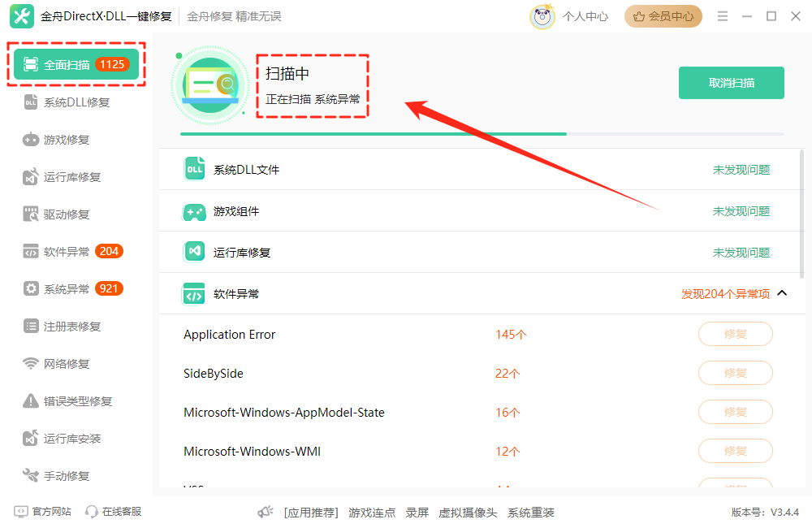Click 修复 button for Application Error
The width and height of the screenshot is (812, 528).
click(736, 334)
